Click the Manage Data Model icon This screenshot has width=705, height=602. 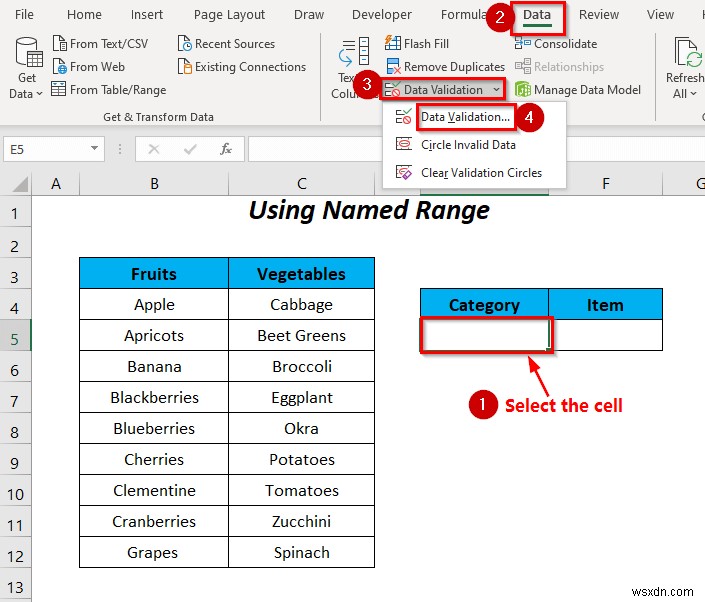click(x=522, y=89)
